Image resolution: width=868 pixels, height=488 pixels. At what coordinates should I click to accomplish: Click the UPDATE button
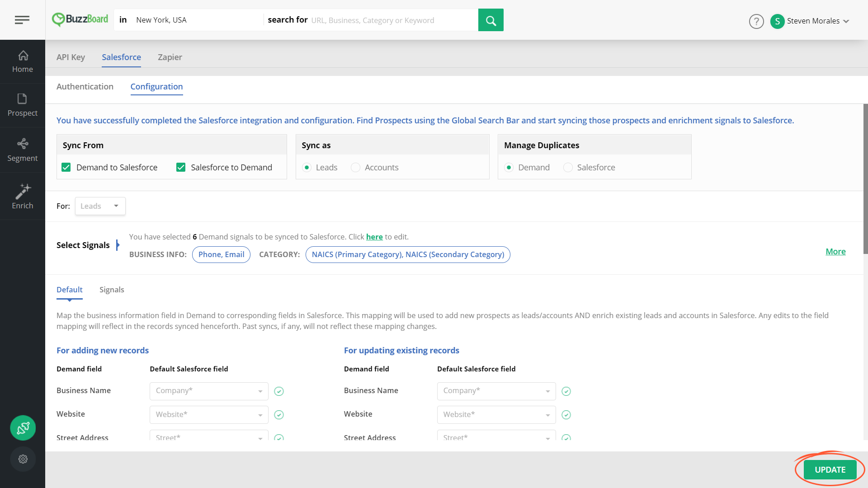point(830,470)
